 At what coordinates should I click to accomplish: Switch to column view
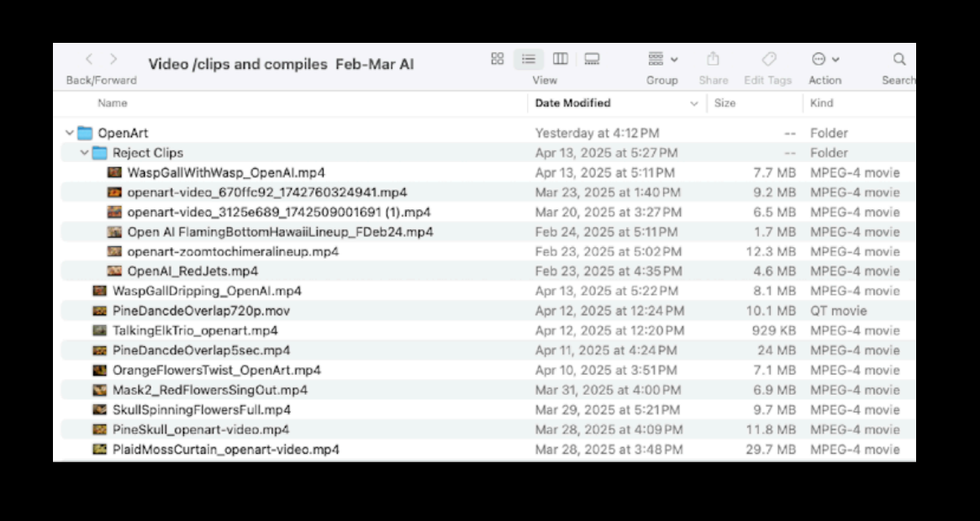pos(560,59)
